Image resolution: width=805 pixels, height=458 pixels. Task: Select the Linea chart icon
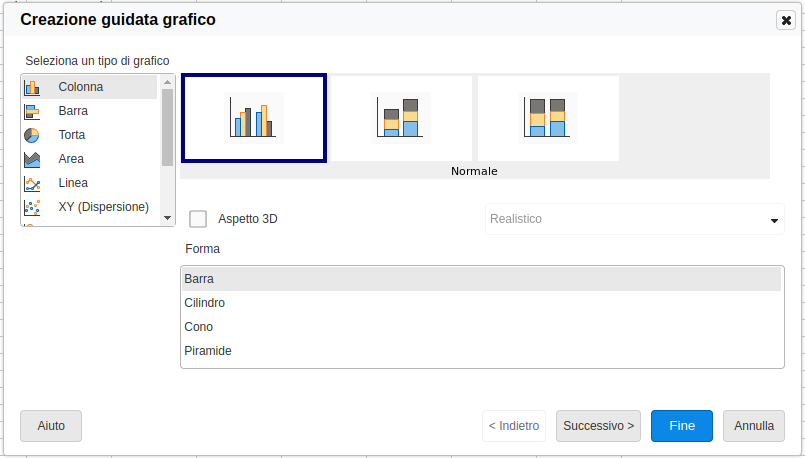point(32,183)
